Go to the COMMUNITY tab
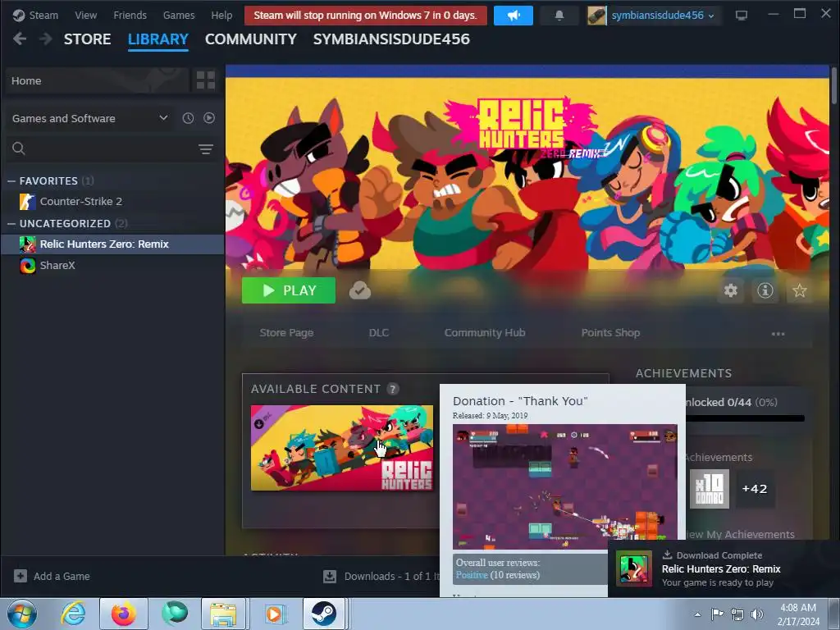 251,39
